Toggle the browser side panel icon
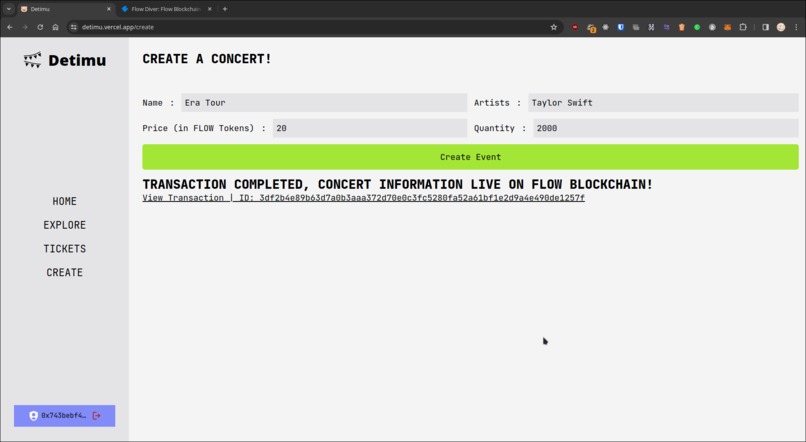The image size is (806, 442). (x=765, y=27)
